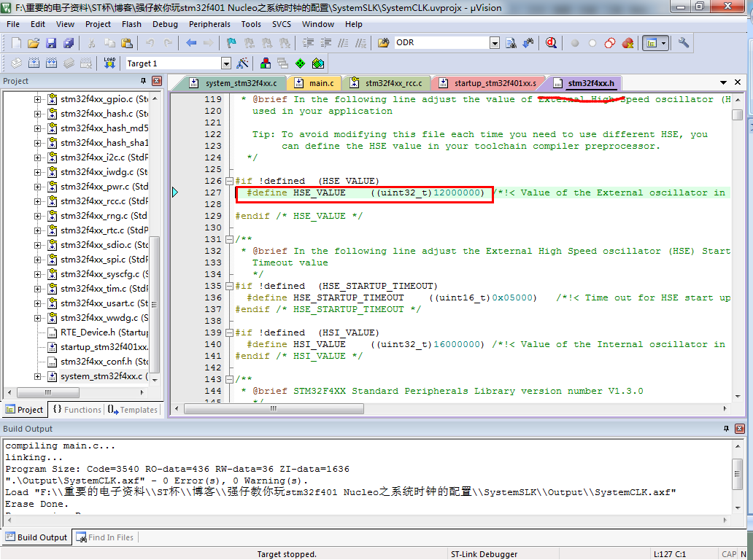Show the editor tab list dropdown arrow
This screenshot has height=560, width=753.
723,82
